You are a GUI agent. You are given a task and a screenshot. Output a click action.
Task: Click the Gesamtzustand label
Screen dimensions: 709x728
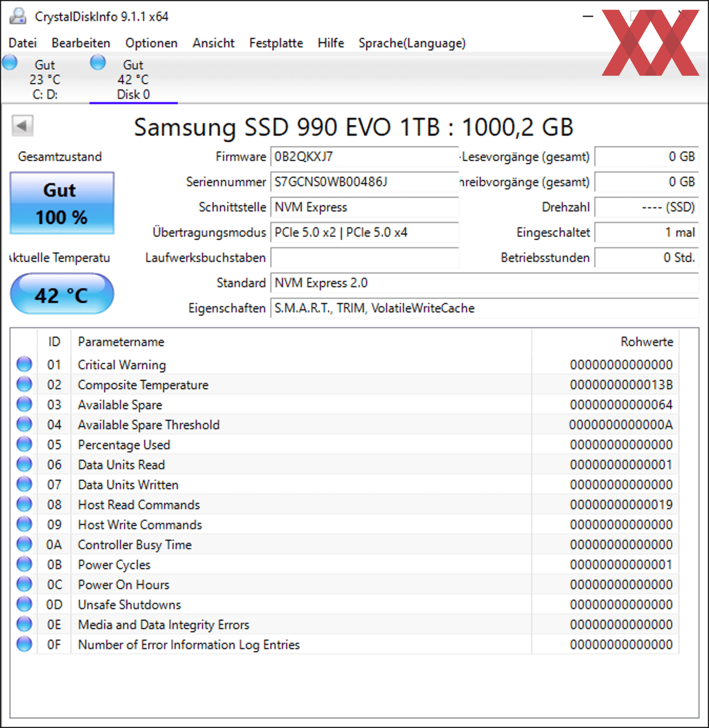pos(60,157)
